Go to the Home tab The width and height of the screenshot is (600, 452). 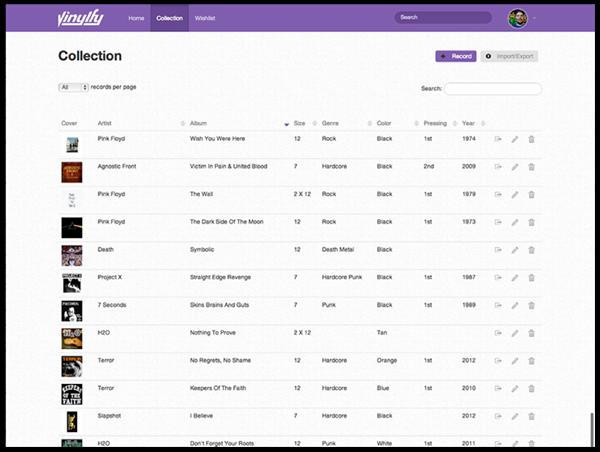tap(136, 18)
